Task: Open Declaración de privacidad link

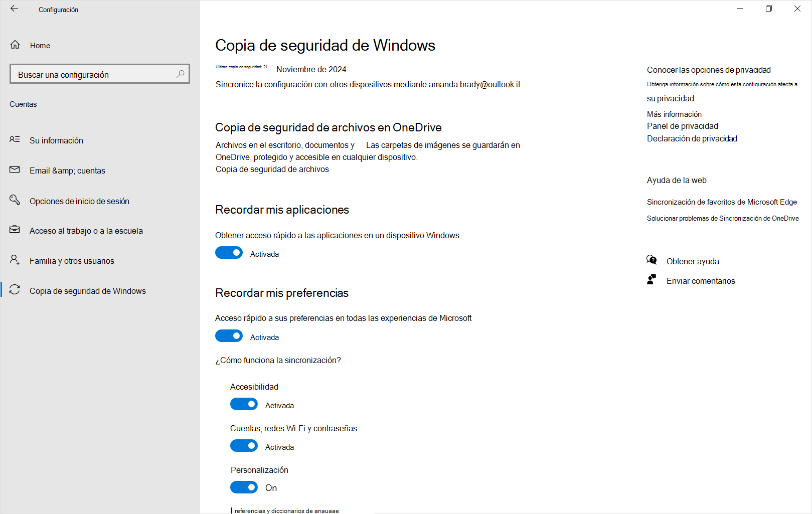Action: pos(692,139)
